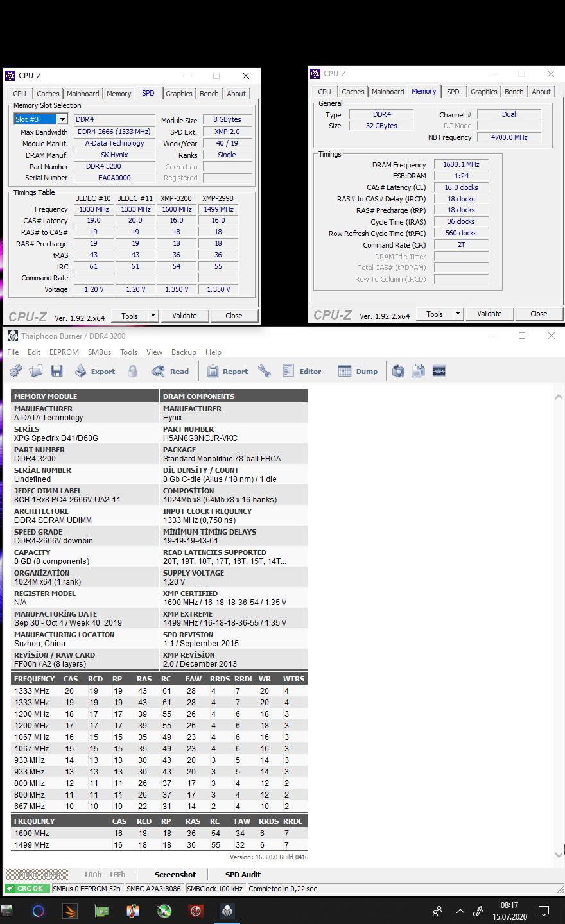Switch to SPD tab in the Memory window
The height and width of the screenshot is (924, 565).
pos(453,92)
